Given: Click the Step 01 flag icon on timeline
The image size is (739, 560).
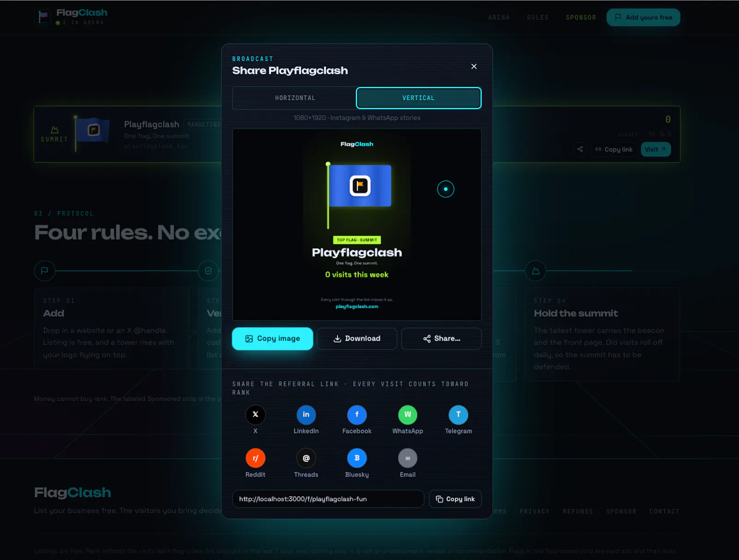Looking at the screenshot, I should 45,271.
